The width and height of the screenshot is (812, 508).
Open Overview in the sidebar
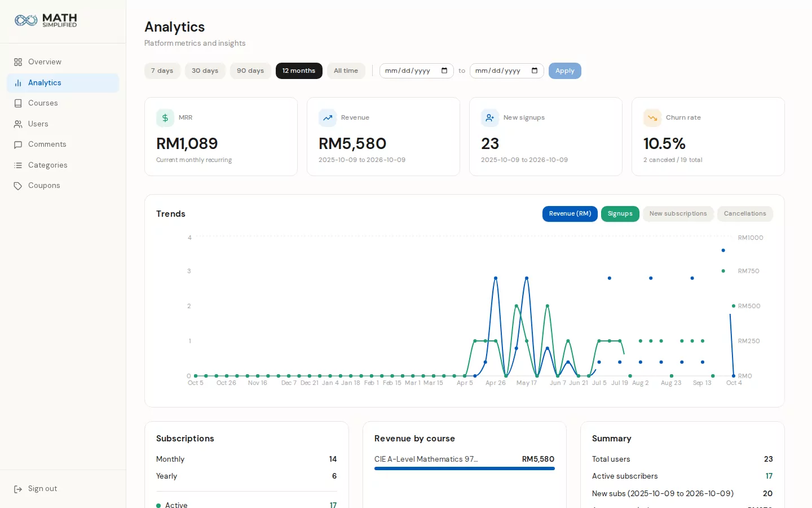[63, 62]
